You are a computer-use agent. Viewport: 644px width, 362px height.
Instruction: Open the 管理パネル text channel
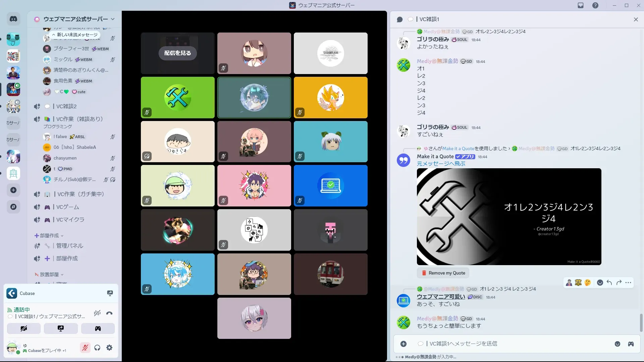69,246
